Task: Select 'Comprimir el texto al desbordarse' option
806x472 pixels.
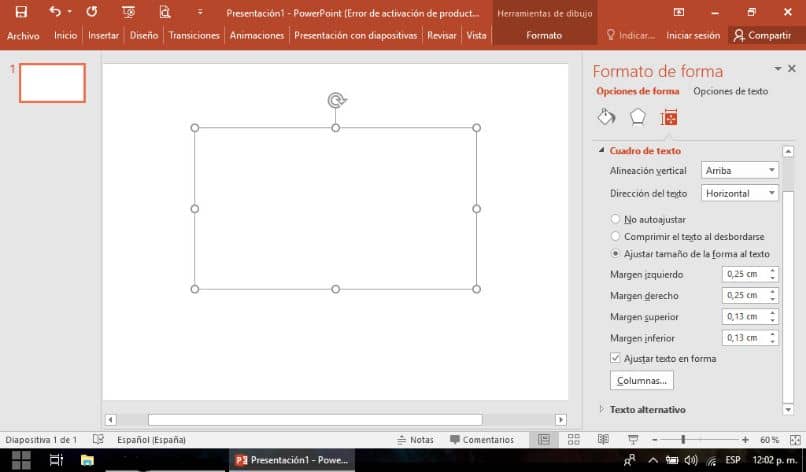Action: 615,237
